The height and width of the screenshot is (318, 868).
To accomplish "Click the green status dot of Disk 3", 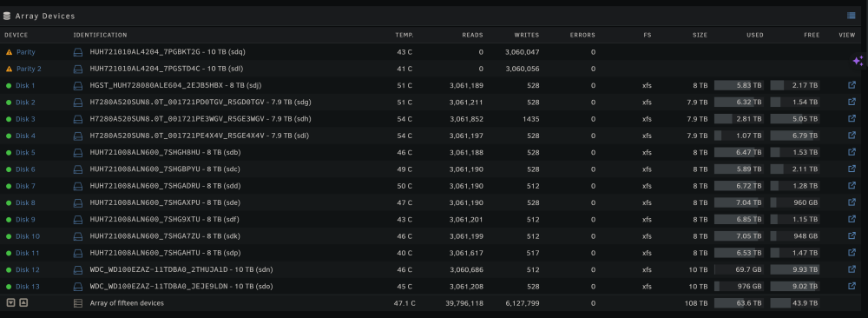I will [9, 119].
